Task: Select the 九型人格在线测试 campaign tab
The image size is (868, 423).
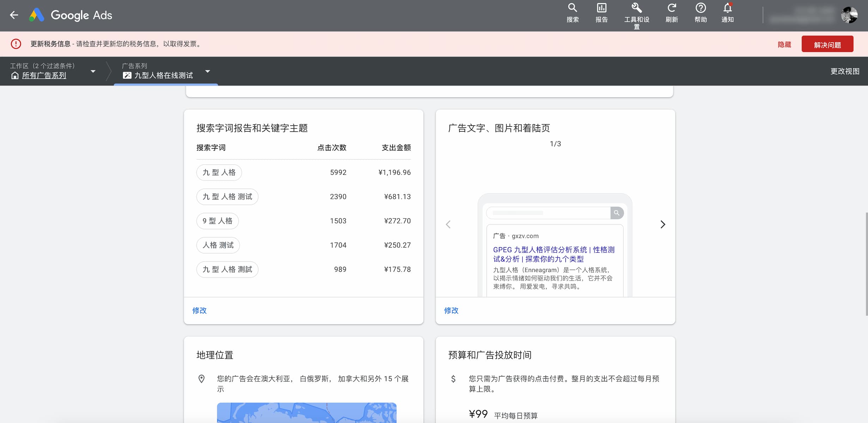Action: click(x=163, y=75)
